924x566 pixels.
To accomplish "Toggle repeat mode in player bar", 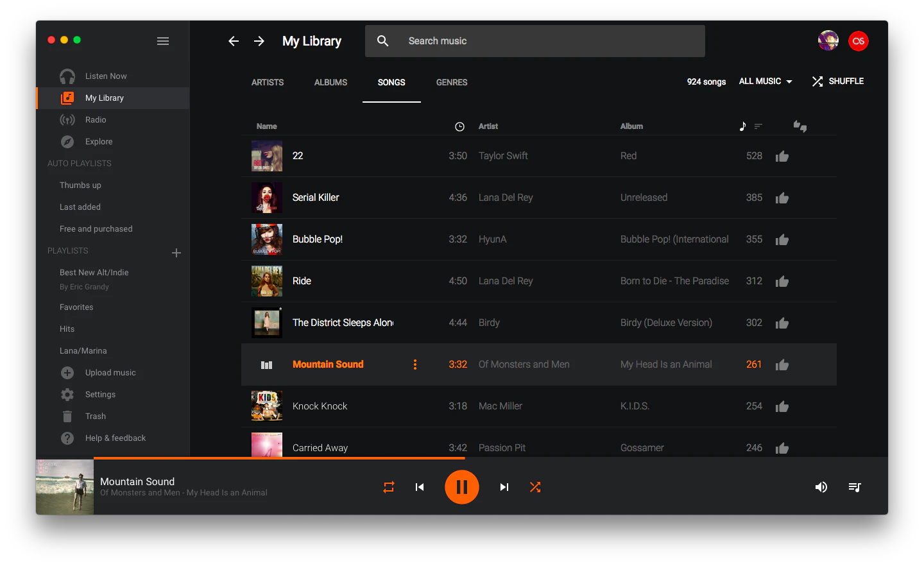I will (x=389, y=487).
